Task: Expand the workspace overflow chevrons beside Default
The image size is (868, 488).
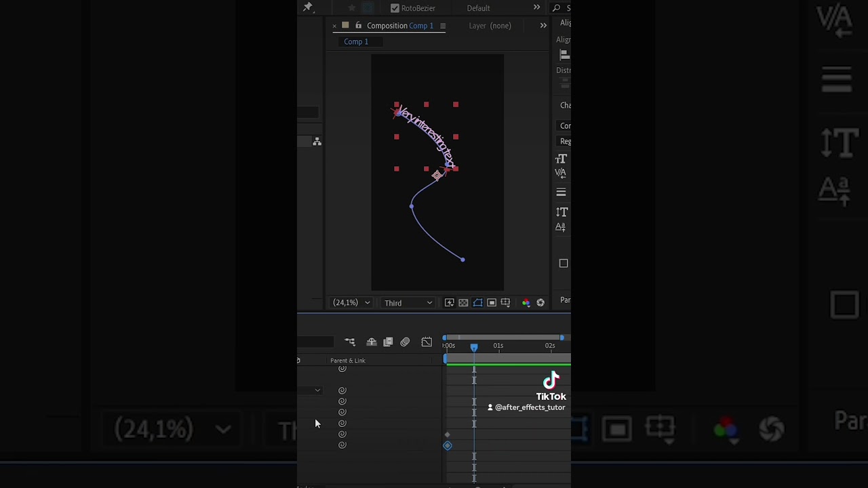Action: (x=536, y=7)
